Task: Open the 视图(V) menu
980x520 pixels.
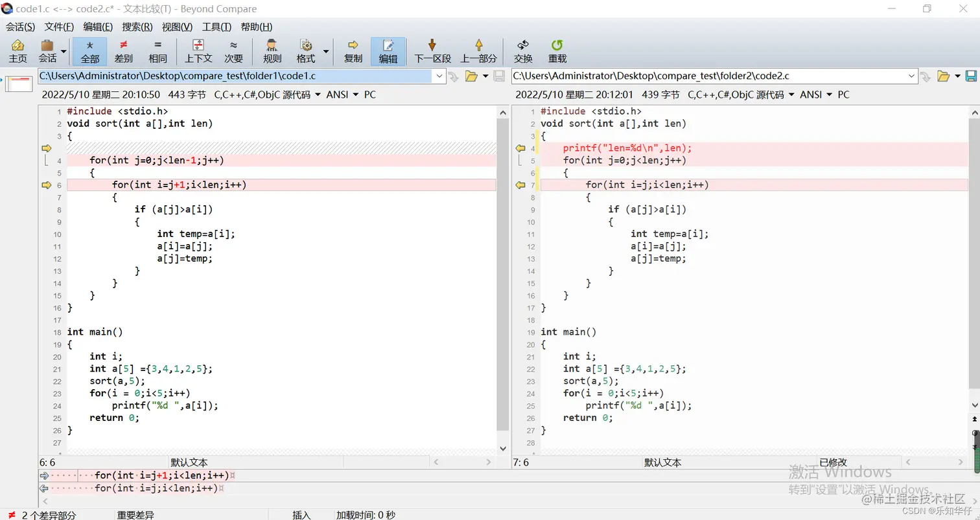Action: (x=177, y=27)
